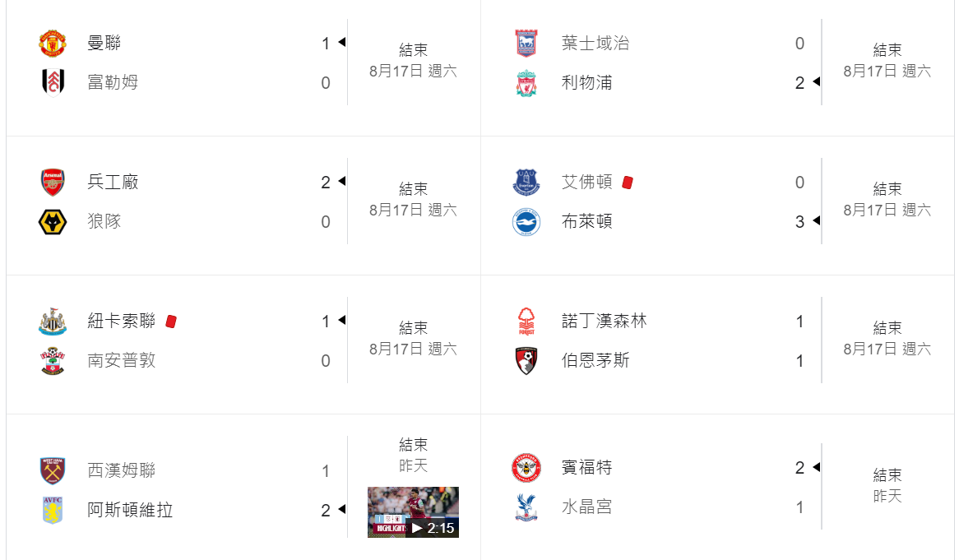This screenshot has width=959, height=560.
Task: Click the 昨天 date of Brentford match
Action: tap(887, 497)
